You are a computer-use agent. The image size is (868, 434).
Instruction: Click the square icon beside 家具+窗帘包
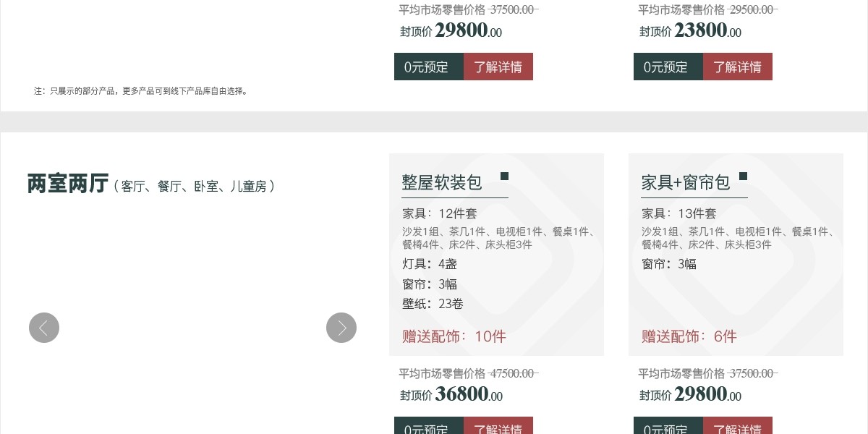point(743,176)
